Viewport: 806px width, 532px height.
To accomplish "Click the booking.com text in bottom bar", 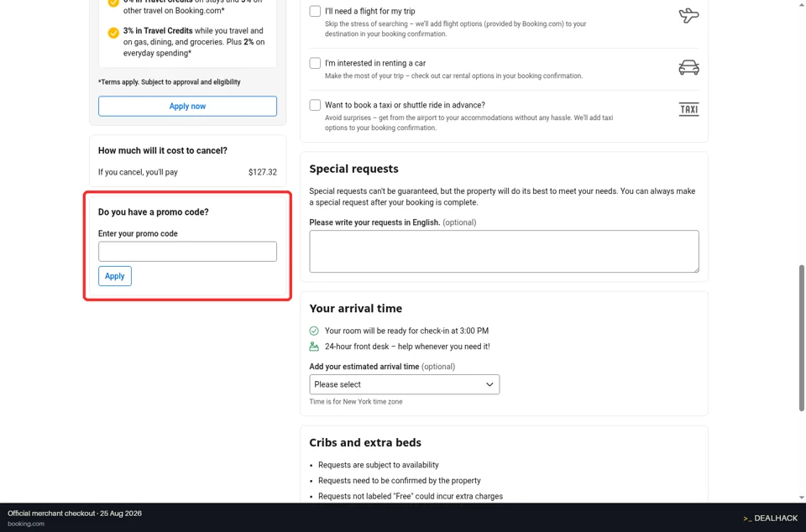I will click(x=26, y=524).
